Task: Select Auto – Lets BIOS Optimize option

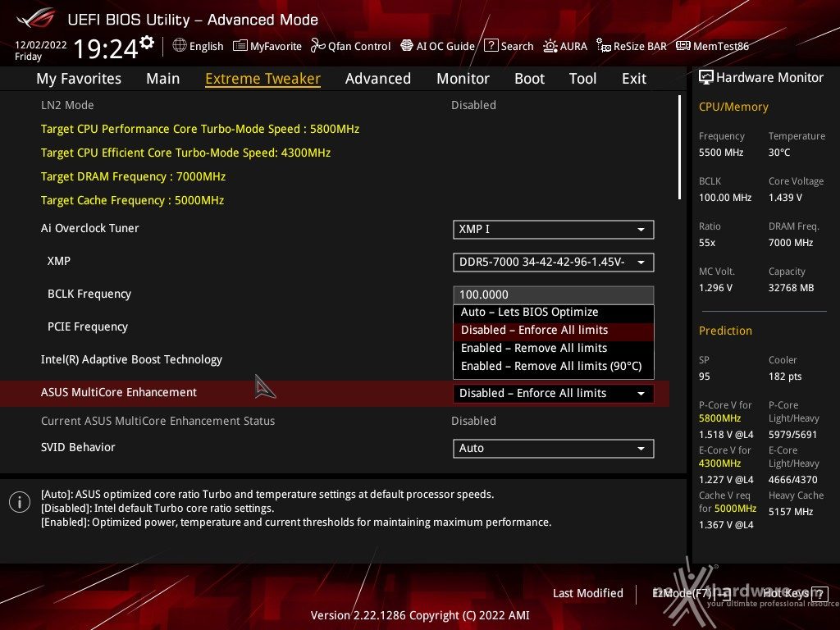Action: [554, 313]
